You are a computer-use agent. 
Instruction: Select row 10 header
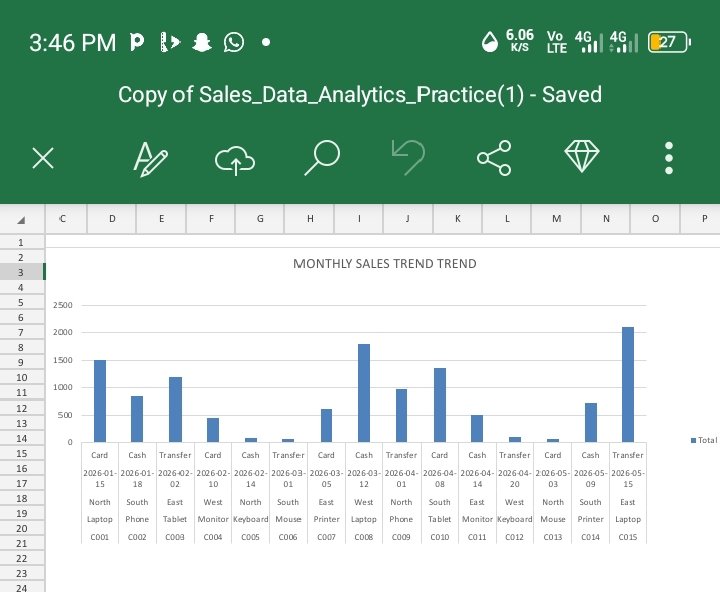[22, 378]
